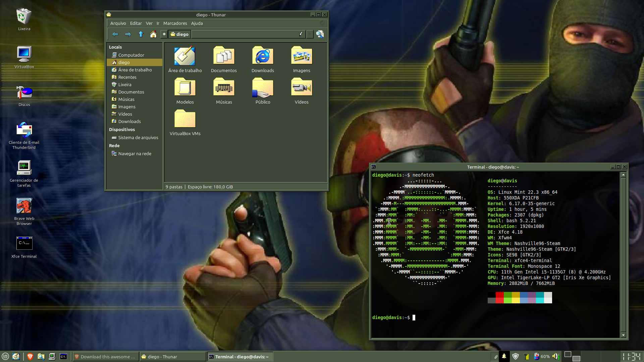Open the Arquivo menu

[x=118, y=23]
